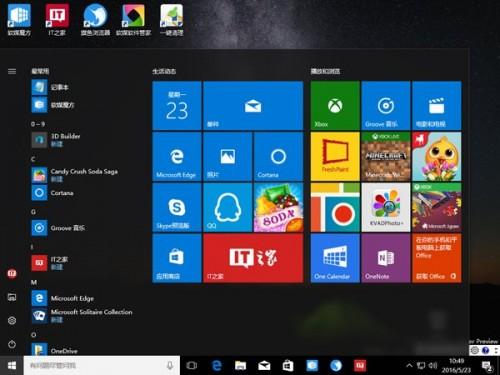
Task: Select the IT之家 desktop shortcut
Action: click(x=57, y=19)
